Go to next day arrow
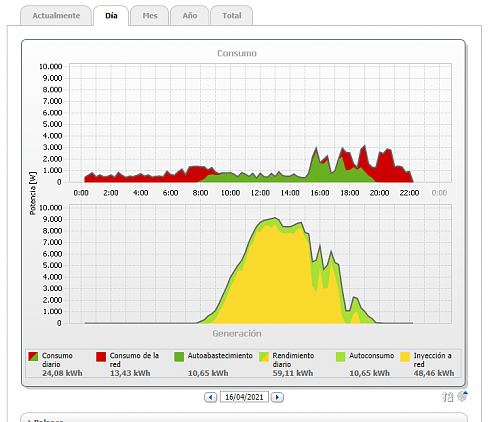500x422 pixels. click(x=277, y=397)
